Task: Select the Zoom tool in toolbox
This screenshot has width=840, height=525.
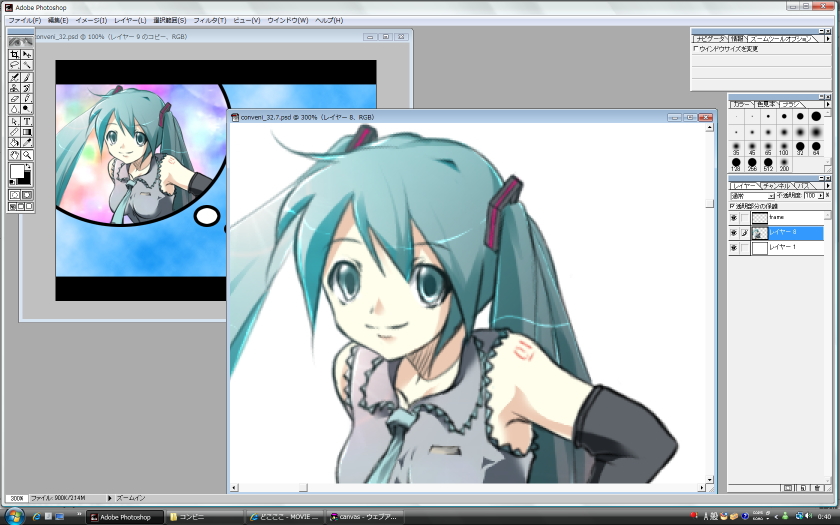Action: point(27,155)
